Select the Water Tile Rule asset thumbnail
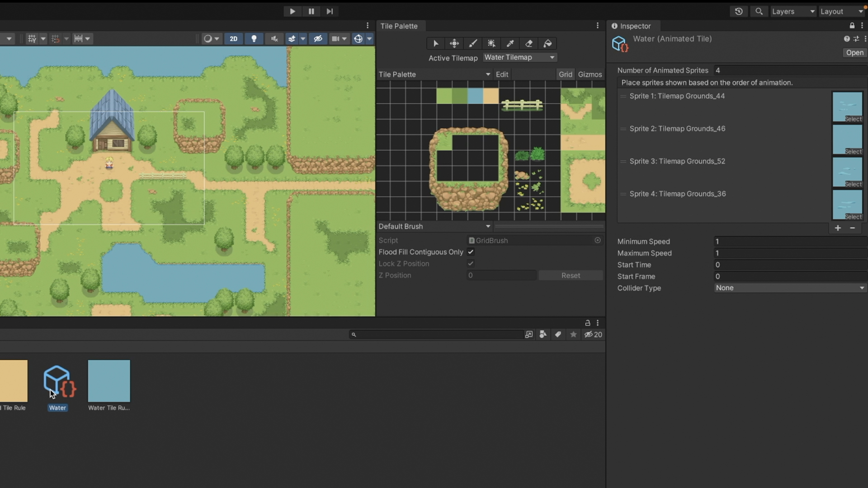This screenshot has width=868, height=488. point(109,381)
